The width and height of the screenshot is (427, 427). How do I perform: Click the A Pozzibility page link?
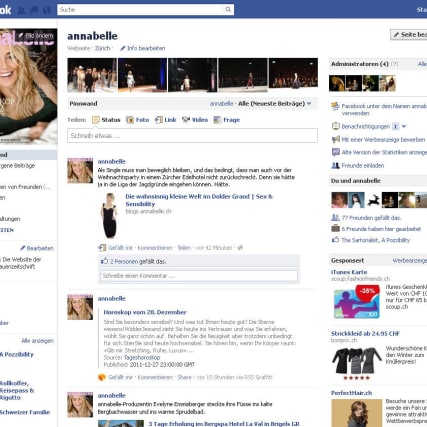click(17, 354)
